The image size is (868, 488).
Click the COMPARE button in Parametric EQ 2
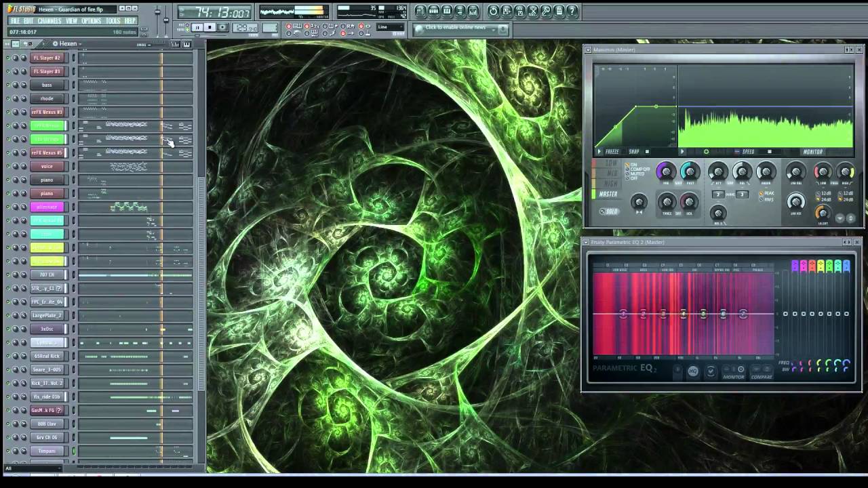762,372
